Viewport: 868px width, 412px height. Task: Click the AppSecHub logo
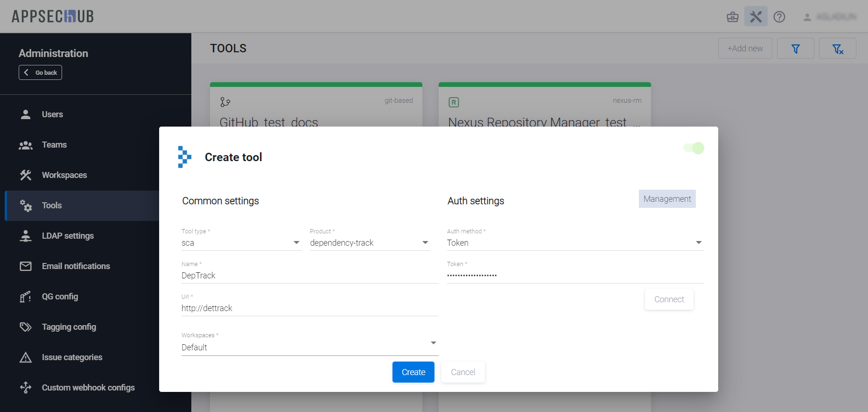53,16
